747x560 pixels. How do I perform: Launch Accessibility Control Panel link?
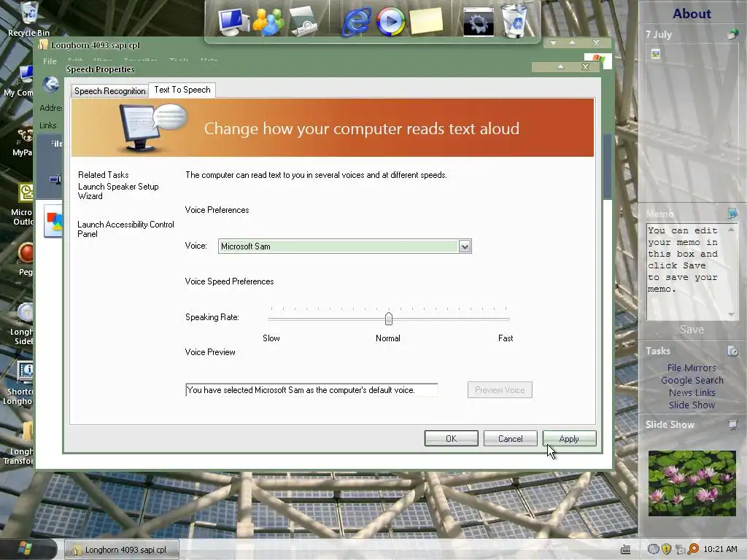(125, 229)
